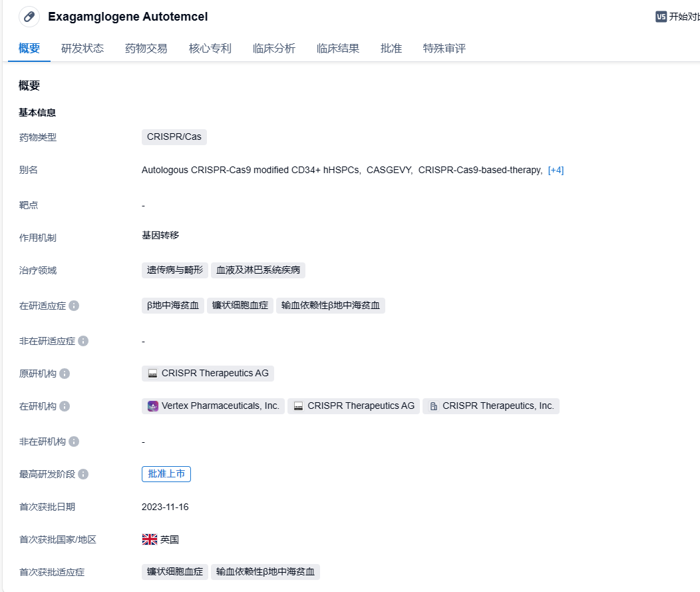Click the 批准上市 status badge
The height and width of the screenshot is (592, 700).
[166, 474]
